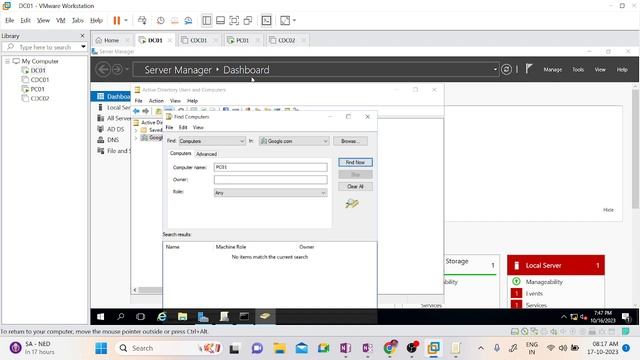
Task: Open the Find type dropdown showing Computers
Action: click(212, 141)
